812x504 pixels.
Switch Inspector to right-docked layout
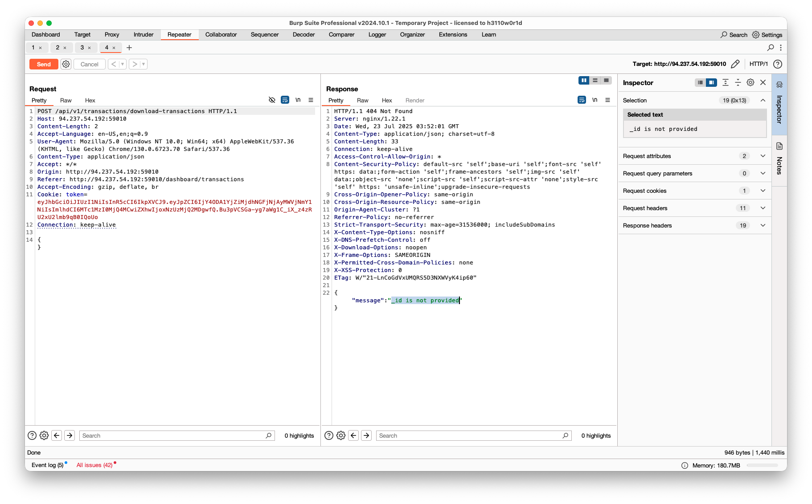[x=711, y=83]
